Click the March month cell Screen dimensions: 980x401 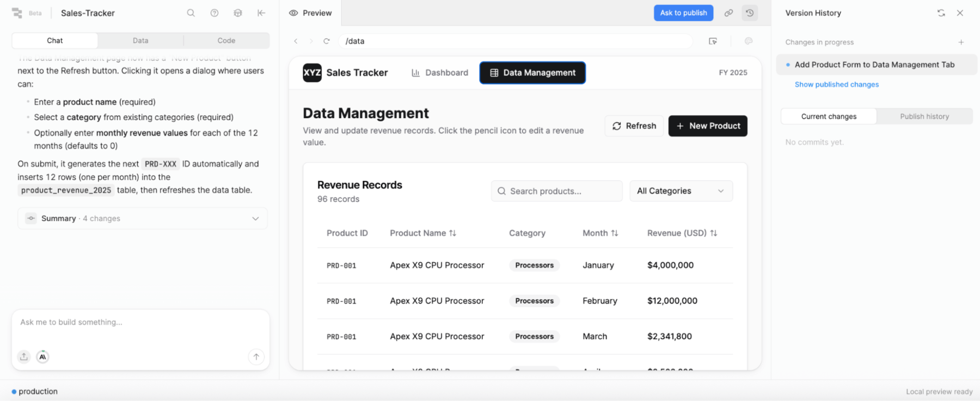pos(595,337)
